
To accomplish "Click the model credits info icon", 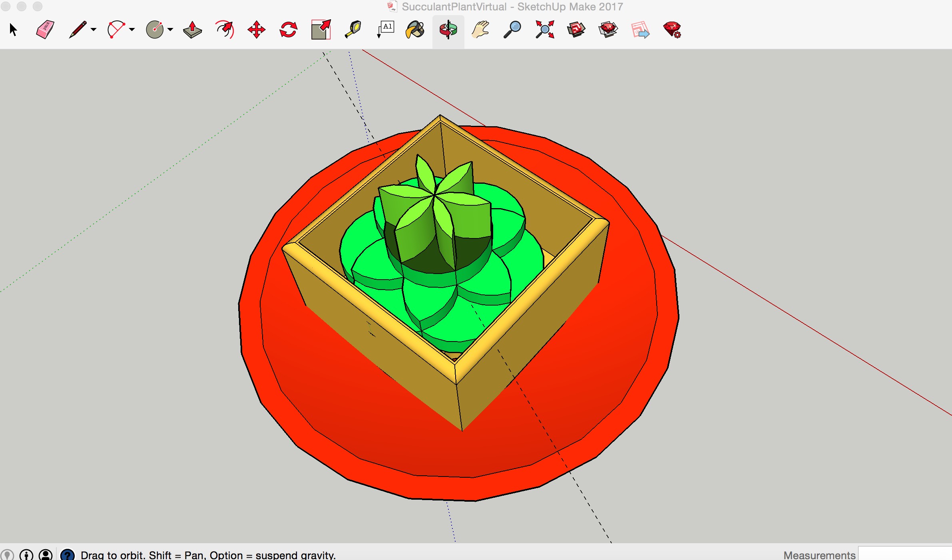I will pos(26,555).
